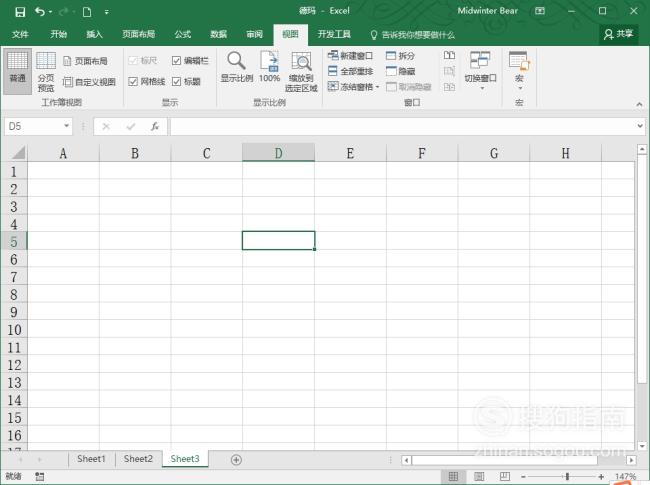Cancel entry with the X in formula bar
Viewport: 650px width, 485px height.
tap(106, 126)
